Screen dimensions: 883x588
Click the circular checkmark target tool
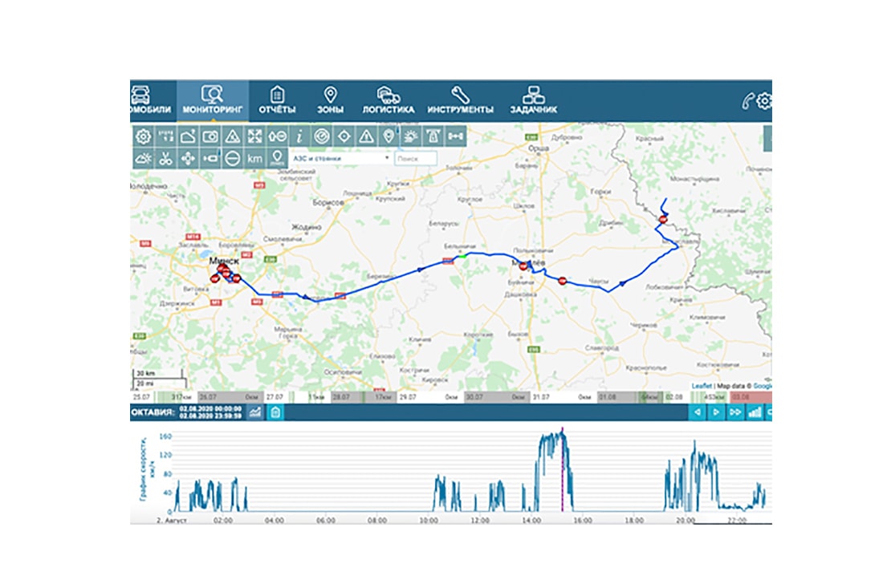(x=322, y=136)
